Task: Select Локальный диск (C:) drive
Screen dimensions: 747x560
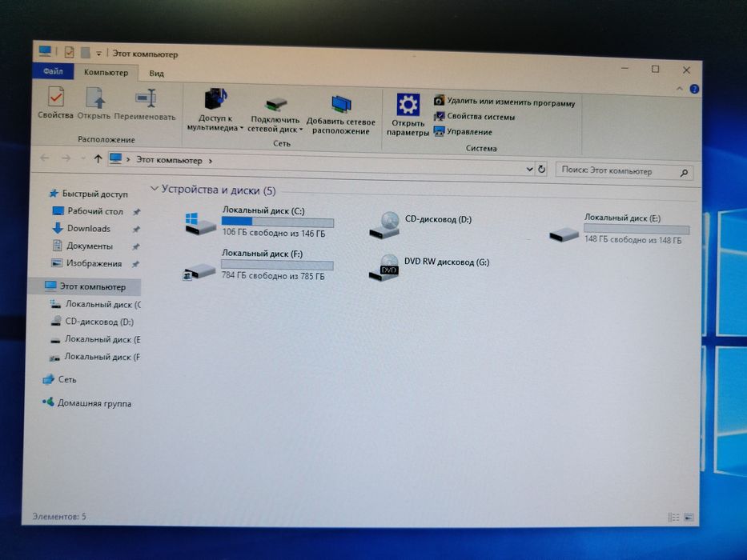Action: 259,222
